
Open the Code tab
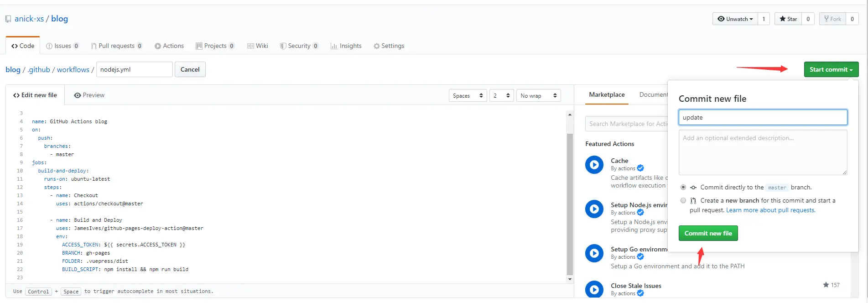[x=23, y=46]
